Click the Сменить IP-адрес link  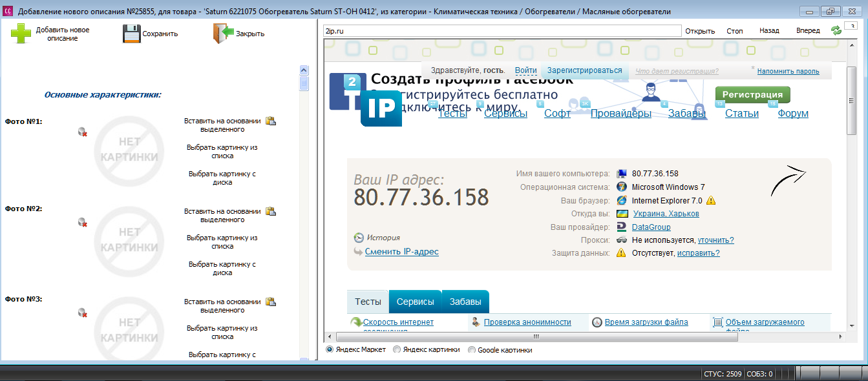pos(402,252)
